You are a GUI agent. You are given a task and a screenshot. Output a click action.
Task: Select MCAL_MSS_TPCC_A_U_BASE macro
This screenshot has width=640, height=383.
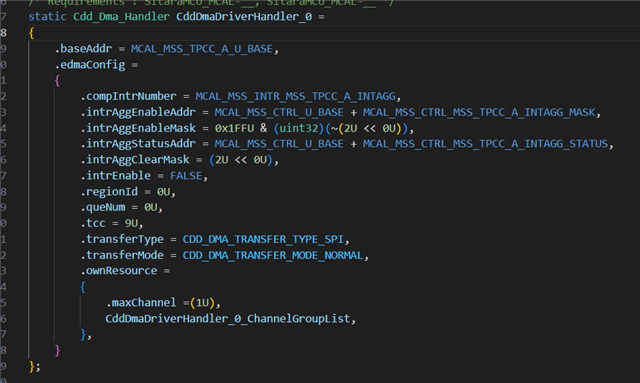pyautogui.click(x=202, y=49)
